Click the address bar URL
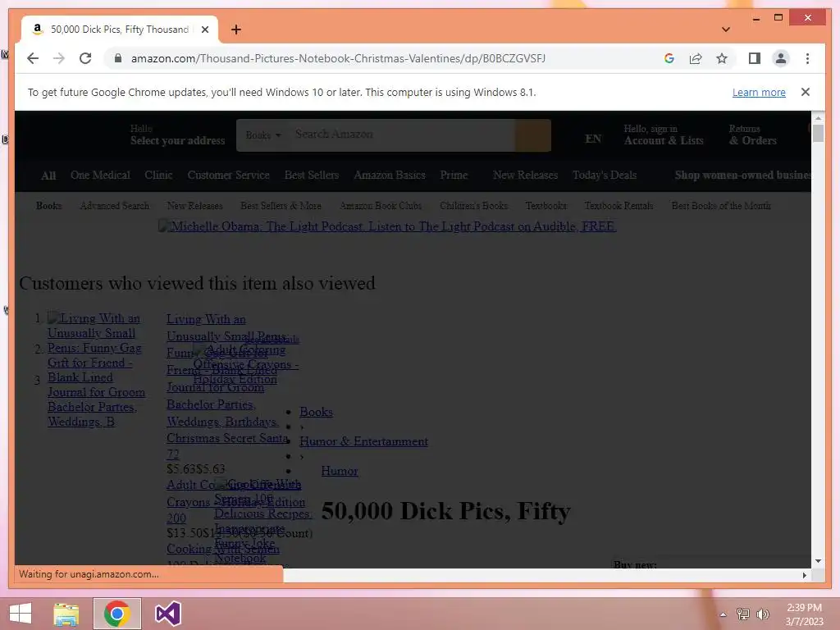The image size is (840, 630). 338,58
